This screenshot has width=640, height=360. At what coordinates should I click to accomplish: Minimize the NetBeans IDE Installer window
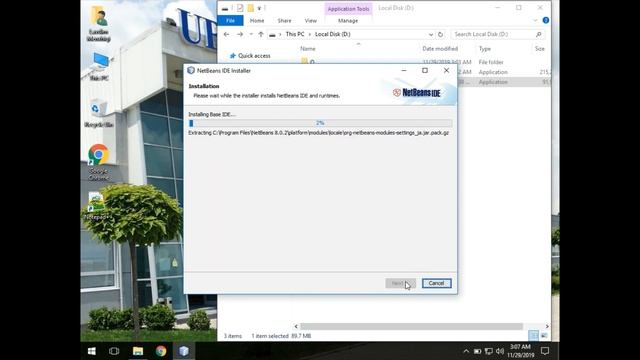coord(404,71)
